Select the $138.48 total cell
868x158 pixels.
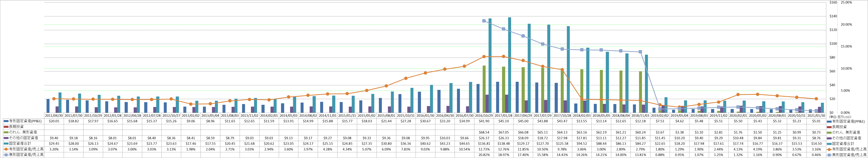(503, 144)
